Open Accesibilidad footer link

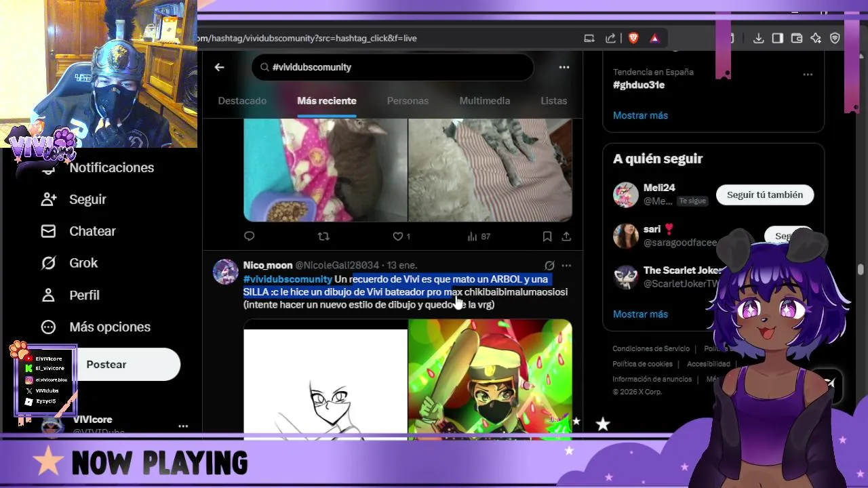tap(708, 364)
